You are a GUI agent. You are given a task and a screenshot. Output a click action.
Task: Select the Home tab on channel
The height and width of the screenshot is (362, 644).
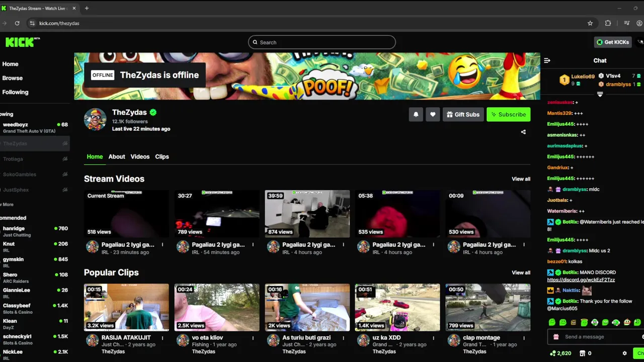(x=95, y=157)
